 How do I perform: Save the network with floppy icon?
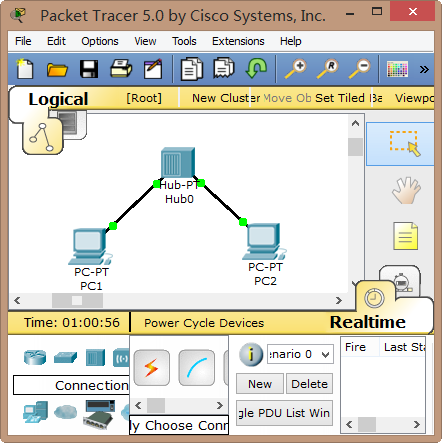(x=89, y=69)
